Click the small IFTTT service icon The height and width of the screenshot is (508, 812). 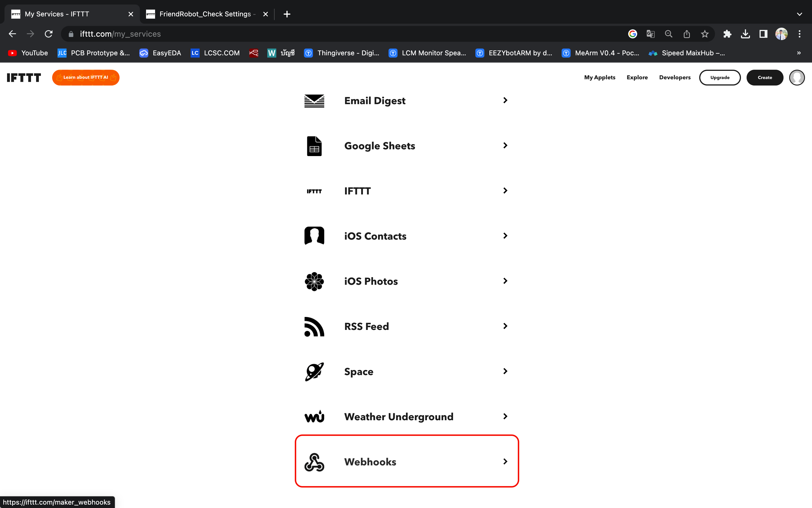314,191
